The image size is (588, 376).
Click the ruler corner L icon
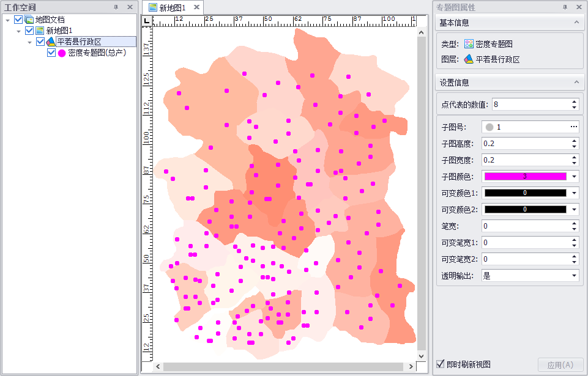click(x=146, y=21)
